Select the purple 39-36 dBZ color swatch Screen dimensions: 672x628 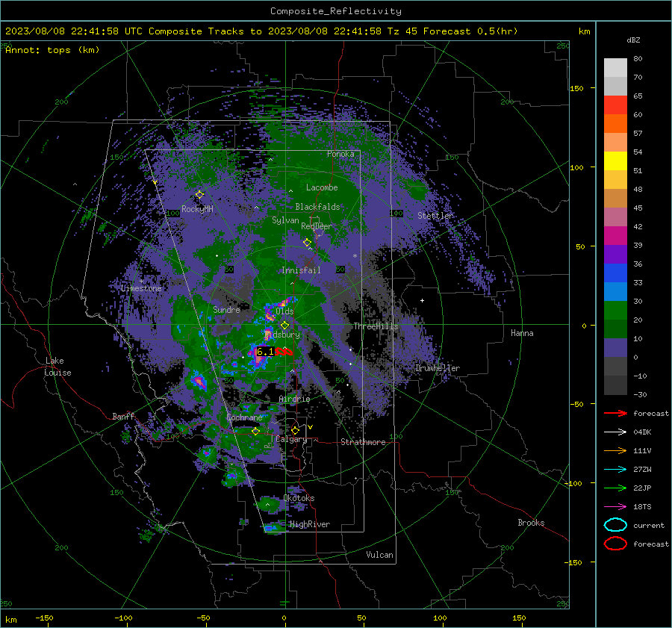[615, 254]
